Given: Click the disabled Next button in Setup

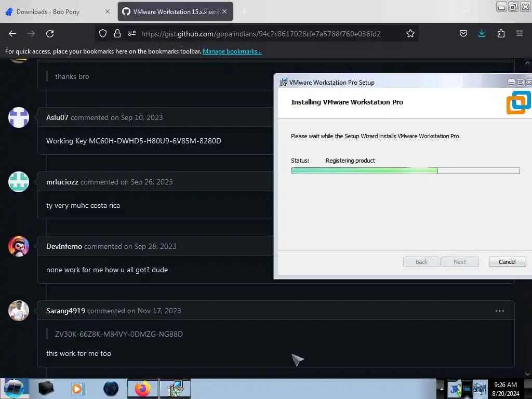Looking at the screenshot, I should (x=460, y=262).
